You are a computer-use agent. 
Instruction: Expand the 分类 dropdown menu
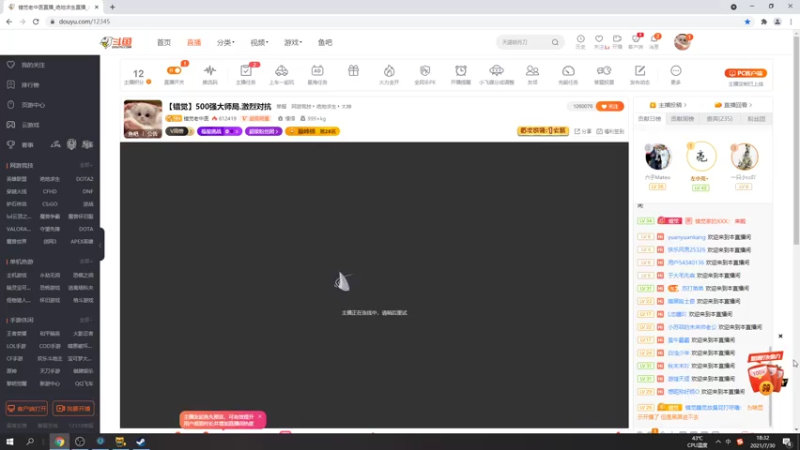[226, 42]
